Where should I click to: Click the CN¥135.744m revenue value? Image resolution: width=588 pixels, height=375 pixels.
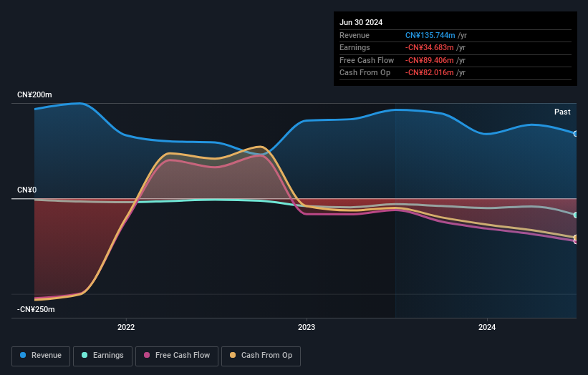(430, 35)
